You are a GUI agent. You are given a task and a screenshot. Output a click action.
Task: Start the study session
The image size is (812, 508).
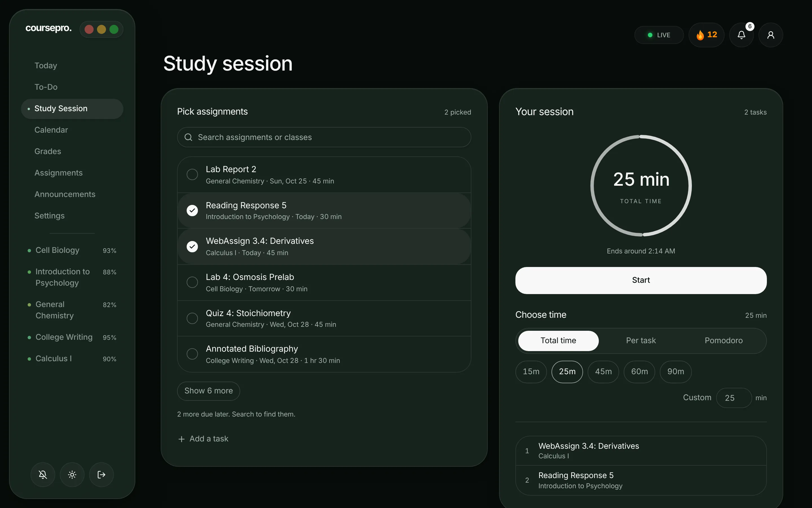pos(641,280)
